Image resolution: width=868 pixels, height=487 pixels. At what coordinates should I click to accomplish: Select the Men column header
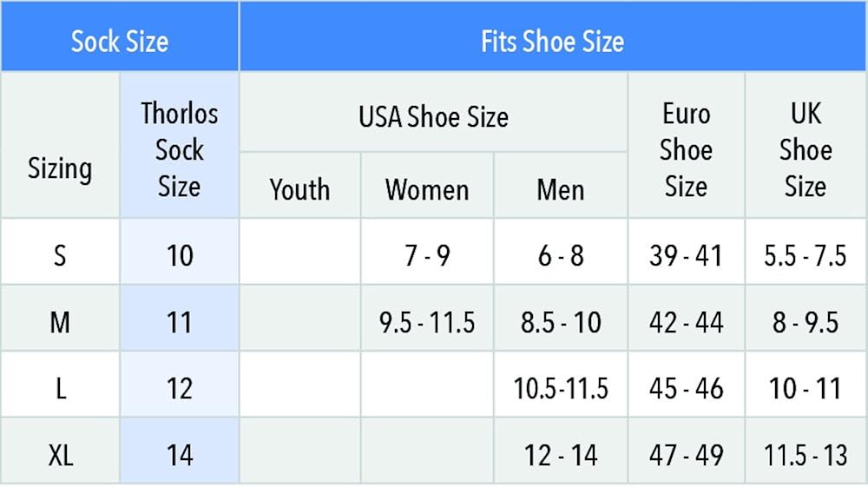(x=561, y=189)
